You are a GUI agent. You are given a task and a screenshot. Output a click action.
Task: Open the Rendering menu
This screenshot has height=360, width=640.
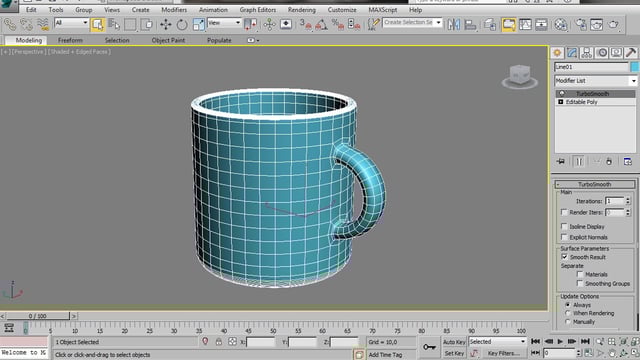coord(302,10)
